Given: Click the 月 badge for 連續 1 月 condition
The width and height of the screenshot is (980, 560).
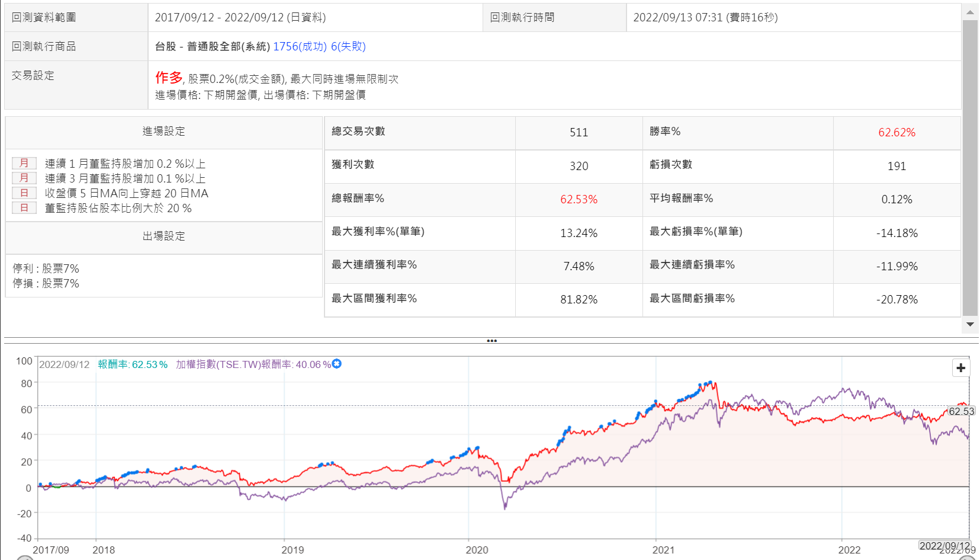Looking at the screenshot, I should 24,164.
